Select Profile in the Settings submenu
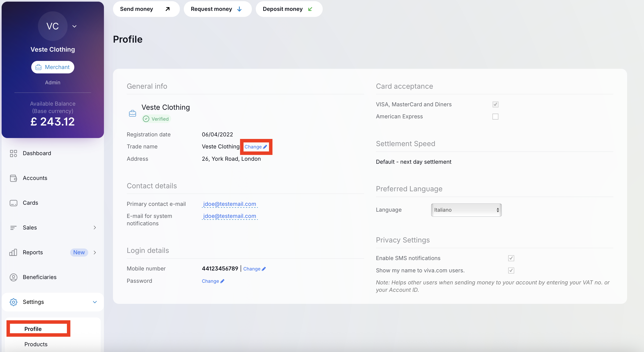Viewport: 644px width, 352px height. coord(33,329)
